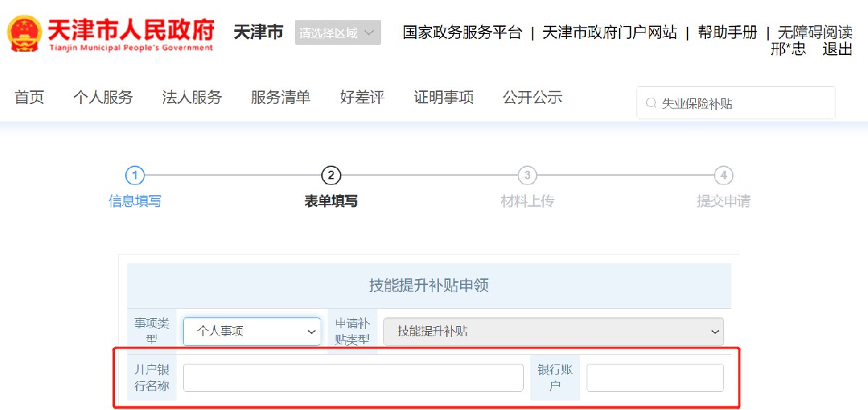Open the 公开公示 menu item
Screen dimensions: 868x410
pos(532,98)
